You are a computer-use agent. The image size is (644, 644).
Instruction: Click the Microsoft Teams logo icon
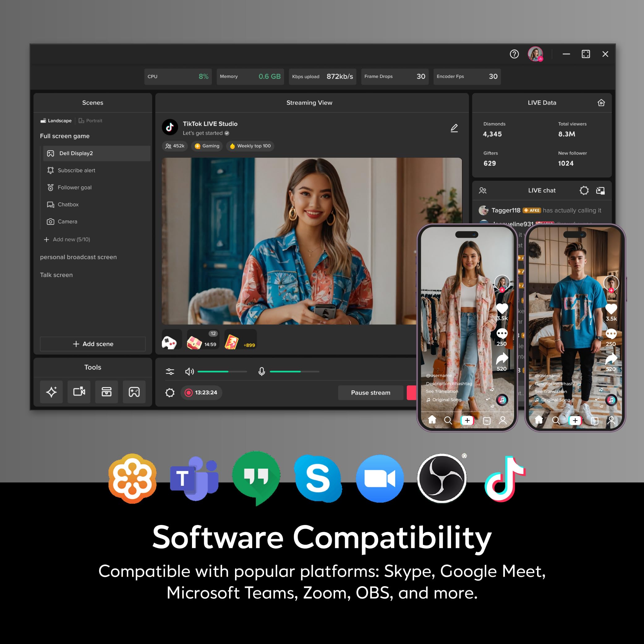[194, 478]
